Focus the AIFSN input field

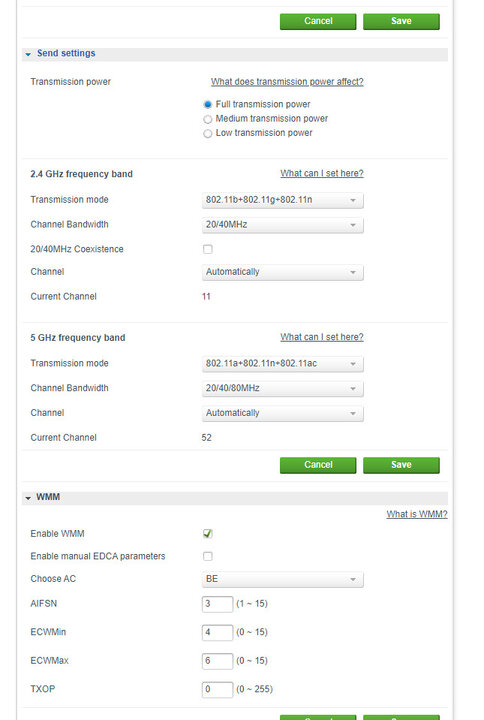tap(217, 604)
